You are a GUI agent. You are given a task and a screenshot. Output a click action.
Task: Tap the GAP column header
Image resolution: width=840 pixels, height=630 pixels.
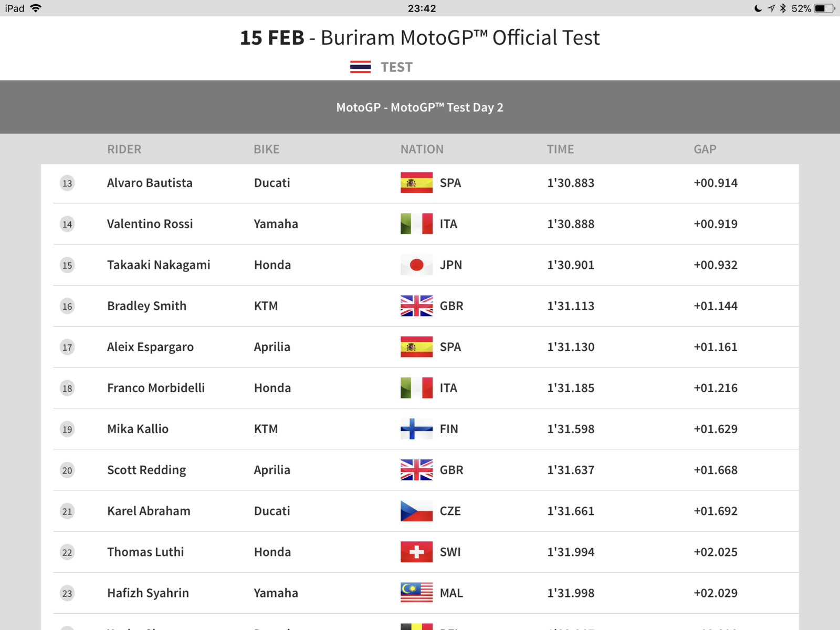pos(705,149)
